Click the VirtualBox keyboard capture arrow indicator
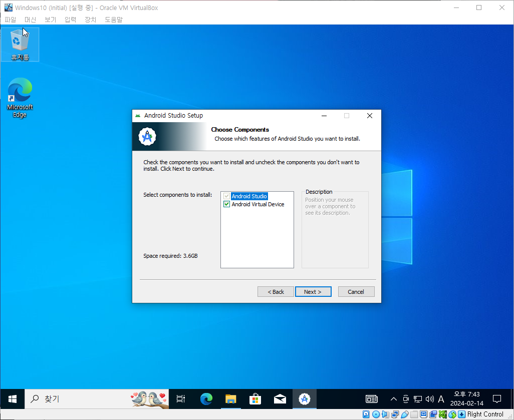Viewport: 514px width, 420px height. pos(461,414)
